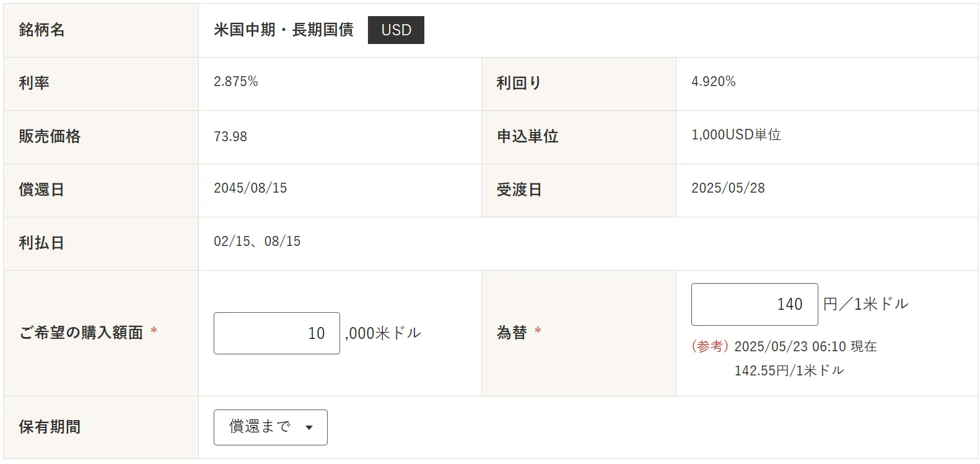Screen dimensions: 980x464
Task: Click the 受渡日 value 2025/05/28
Action: (728, 188)
